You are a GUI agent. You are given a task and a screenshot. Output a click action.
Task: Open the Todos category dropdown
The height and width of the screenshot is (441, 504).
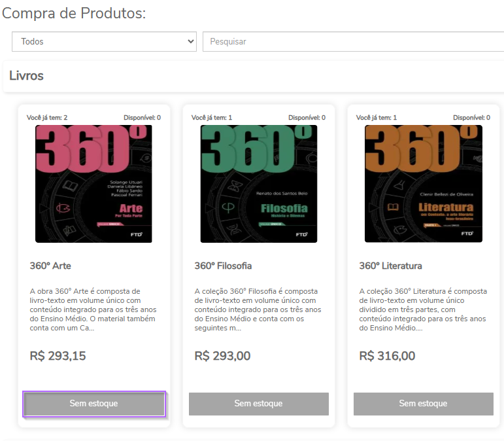point(104,41)
